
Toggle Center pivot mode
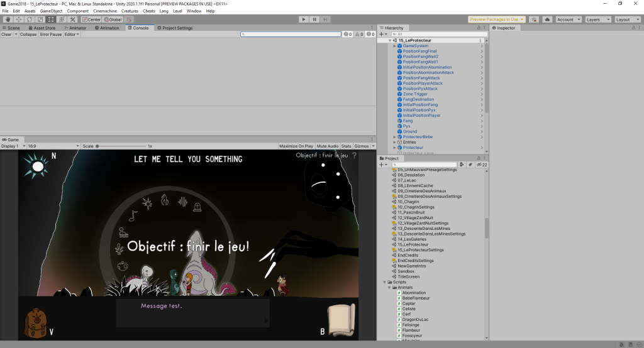click(x=91, y=19)
